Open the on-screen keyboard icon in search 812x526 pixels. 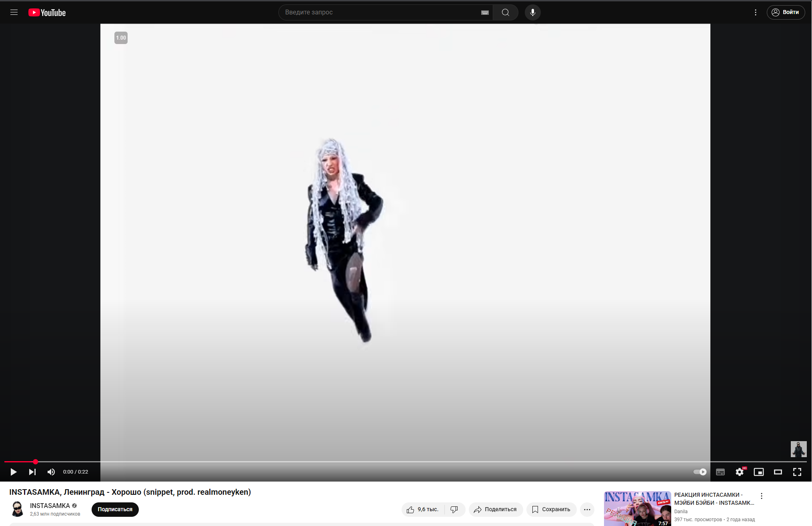coord(485,12)
